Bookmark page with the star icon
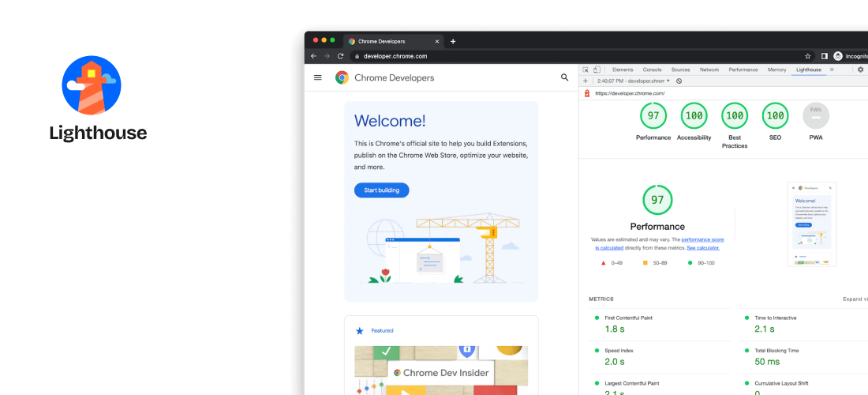Screen dimensions: 868x395 tap(808, 56)
